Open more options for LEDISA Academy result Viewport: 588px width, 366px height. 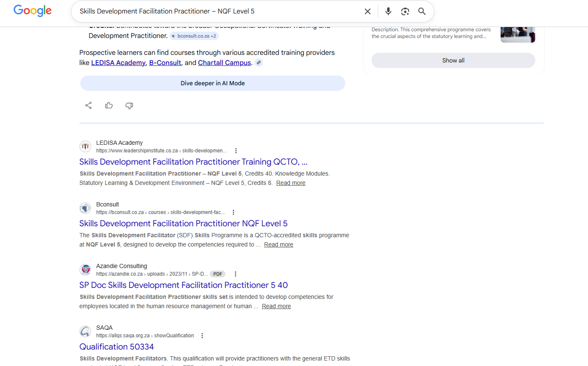coord(236,151)
